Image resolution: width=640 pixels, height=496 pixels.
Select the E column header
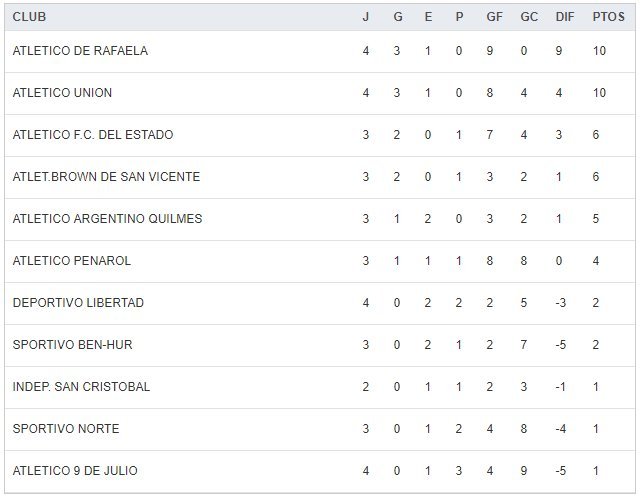coord(428,17)
